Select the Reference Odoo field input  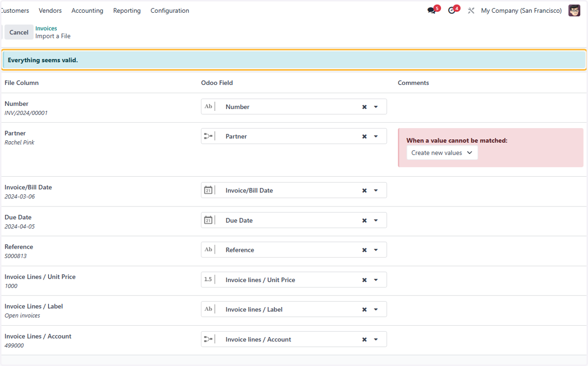point(294,250)
